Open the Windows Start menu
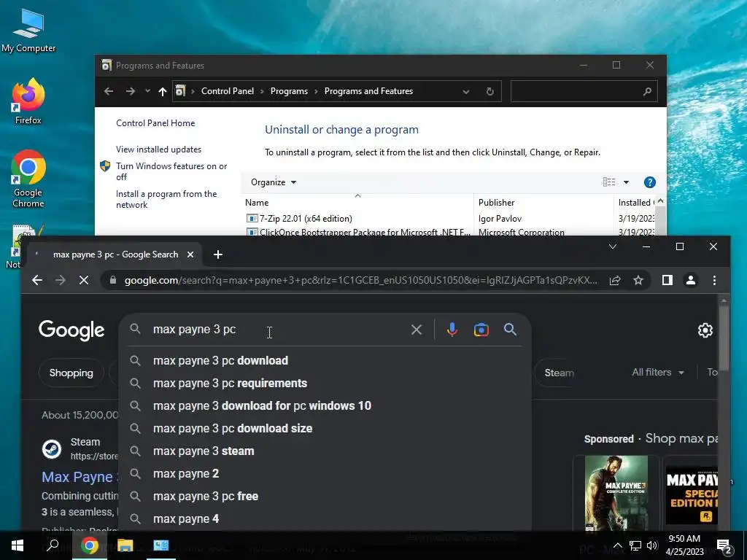This screenshot has height=560, width=747. click(x=18, y=545)
